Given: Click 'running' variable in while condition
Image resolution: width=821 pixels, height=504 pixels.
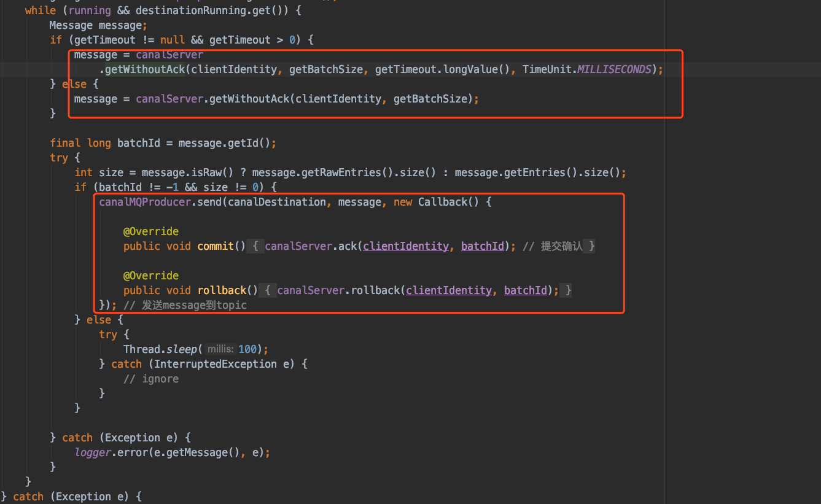Looking at the screenshot, I should tap(90, 10).
